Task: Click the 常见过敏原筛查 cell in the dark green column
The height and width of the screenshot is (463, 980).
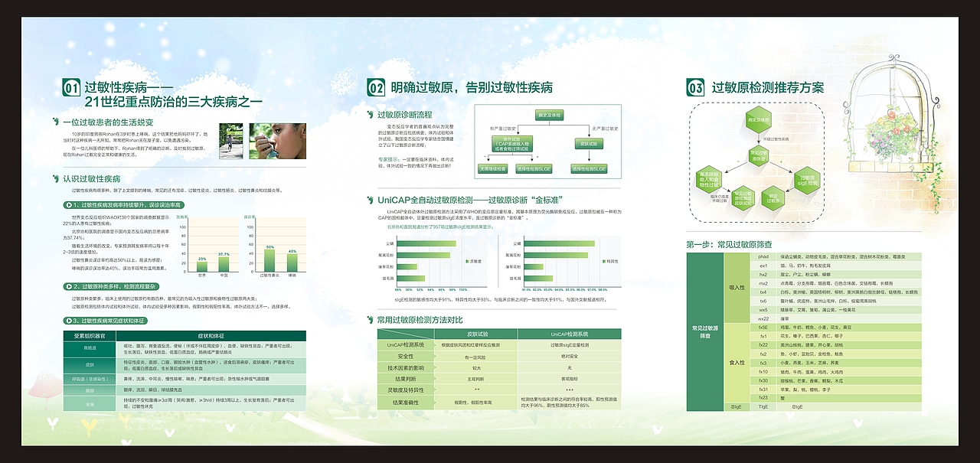Action: tap(704, 331)
